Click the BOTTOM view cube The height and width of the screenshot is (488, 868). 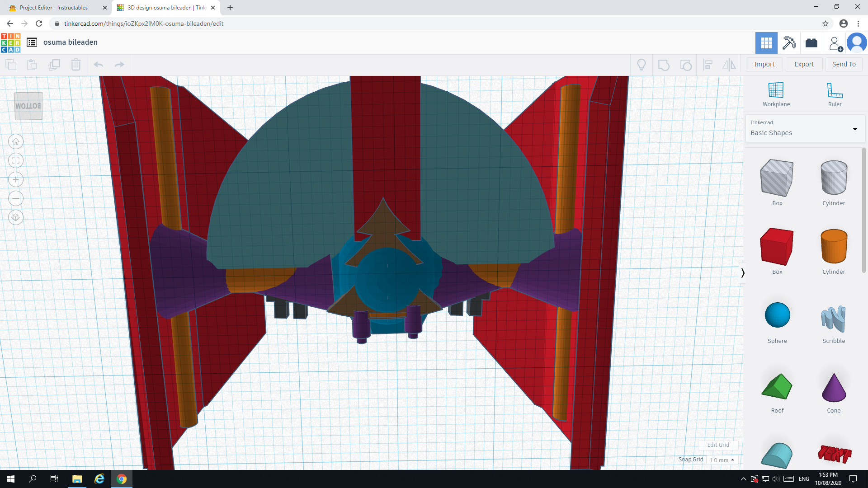[x=28, y=106]
